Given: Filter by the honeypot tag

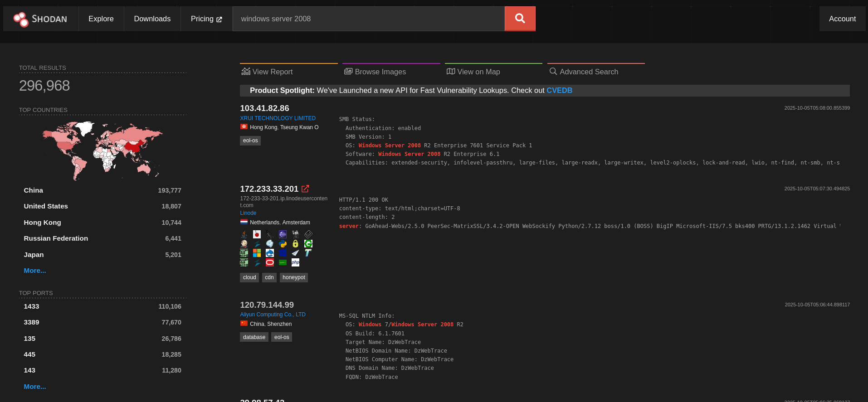Looking at the screenshot, I should coord(294,277).
